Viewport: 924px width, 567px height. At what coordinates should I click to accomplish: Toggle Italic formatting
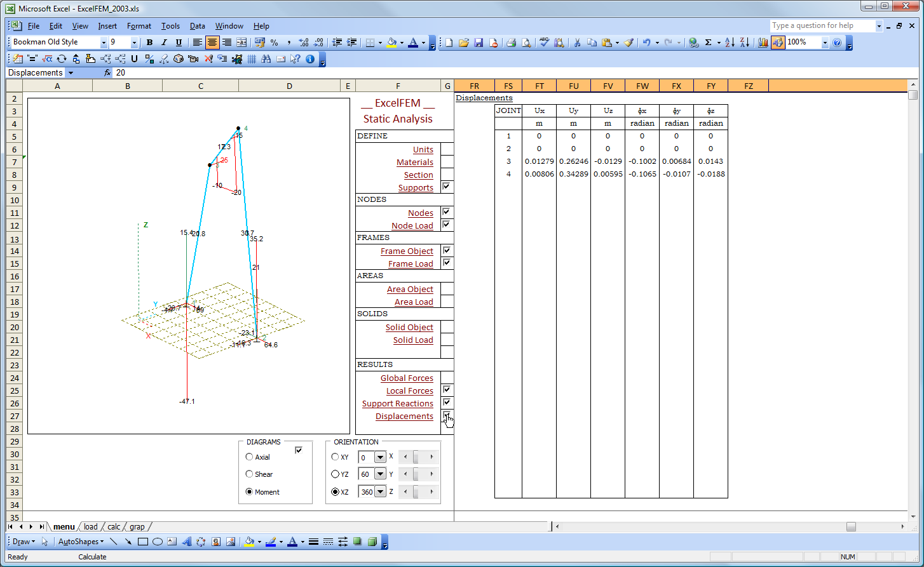point(164,43)
